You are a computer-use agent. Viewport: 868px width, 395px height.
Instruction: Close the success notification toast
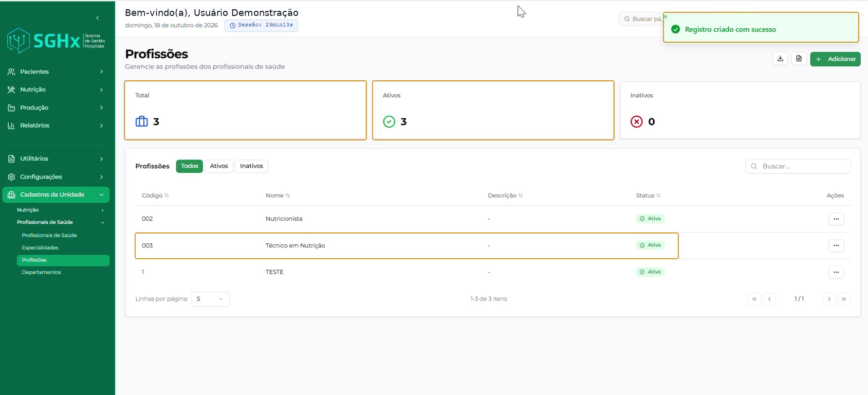666,17
